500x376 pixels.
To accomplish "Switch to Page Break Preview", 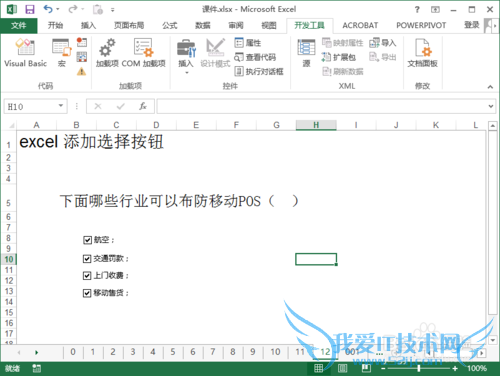I will click(x=366, y=368).
